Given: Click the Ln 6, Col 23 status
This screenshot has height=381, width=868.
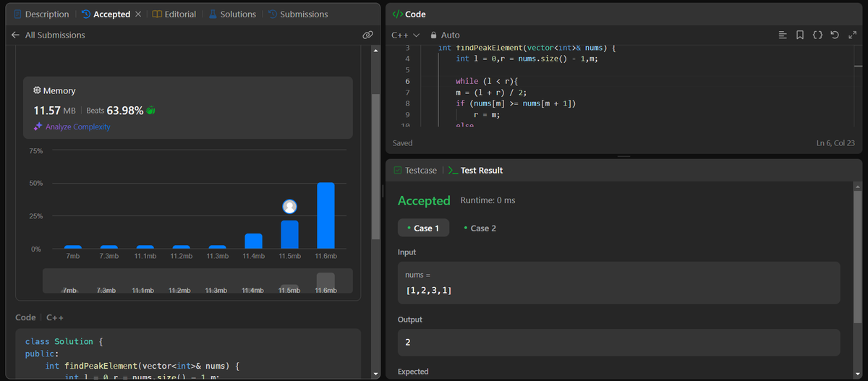Looking at the screenshot, I should tap(835, 143).
